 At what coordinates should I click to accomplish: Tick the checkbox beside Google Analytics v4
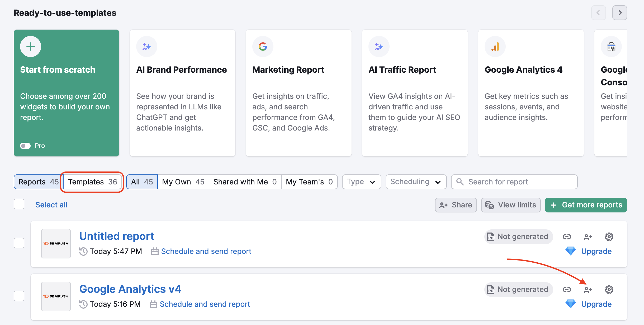tap(19, 296)
